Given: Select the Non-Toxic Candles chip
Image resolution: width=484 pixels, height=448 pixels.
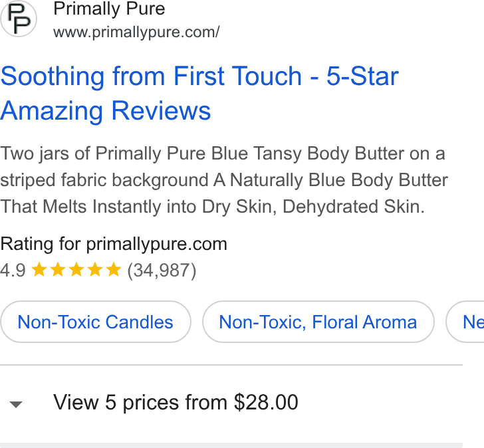Looking at the screenshot, I should (x=95, y=322).
